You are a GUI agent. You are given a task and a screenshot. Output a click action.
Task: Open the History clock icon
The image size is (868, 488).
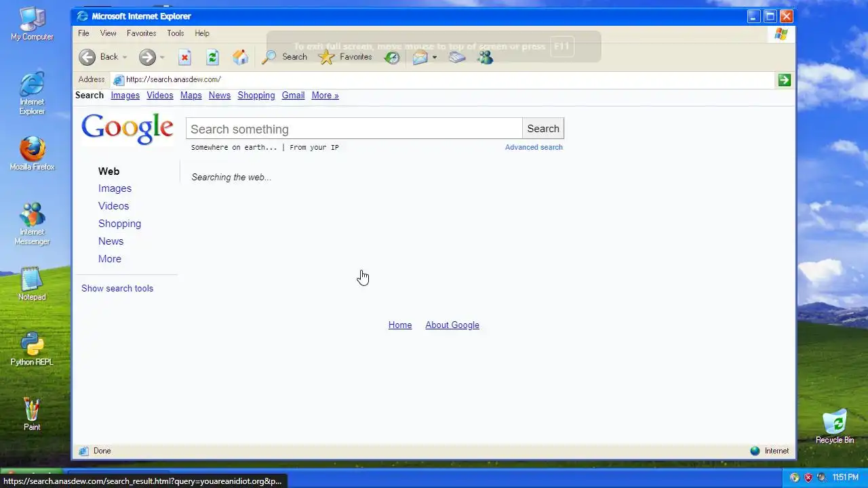(392, 58)
